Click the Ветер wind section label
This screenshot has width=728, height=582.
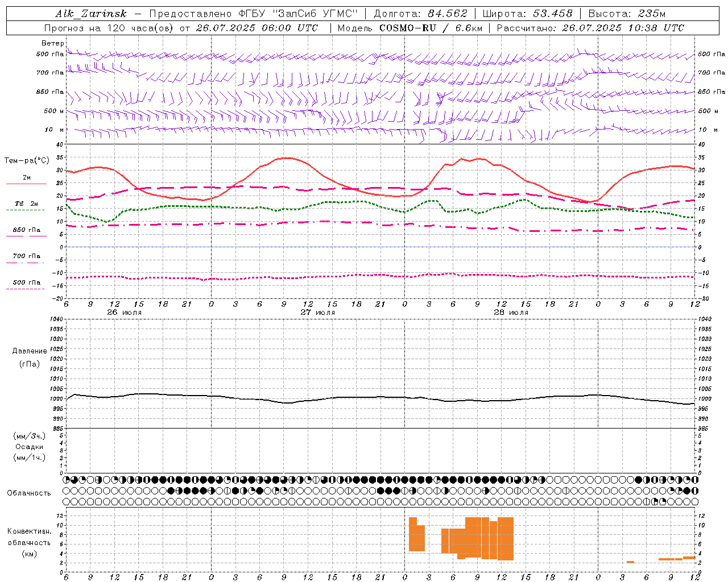[x=52, y=43]
